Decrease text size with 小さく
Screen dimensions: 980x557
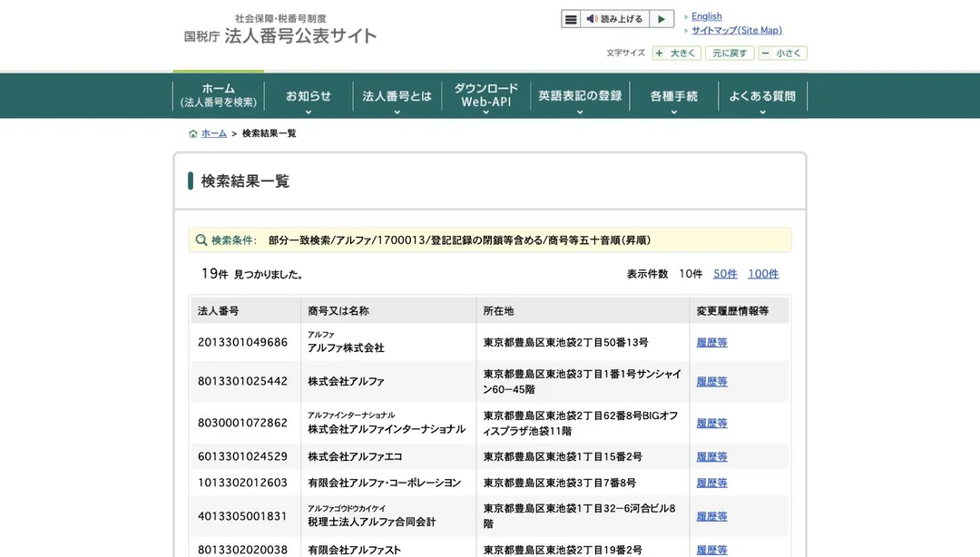click(x=782, y=54)
